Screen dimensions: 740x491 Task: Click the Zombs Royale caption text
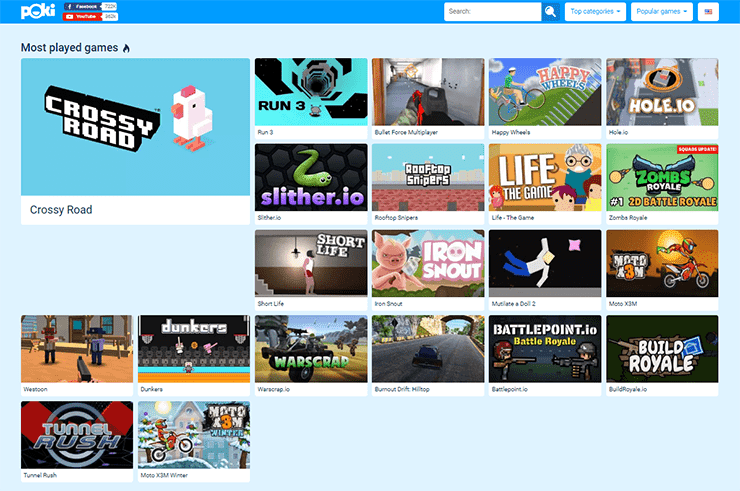[x=628, y=218]
